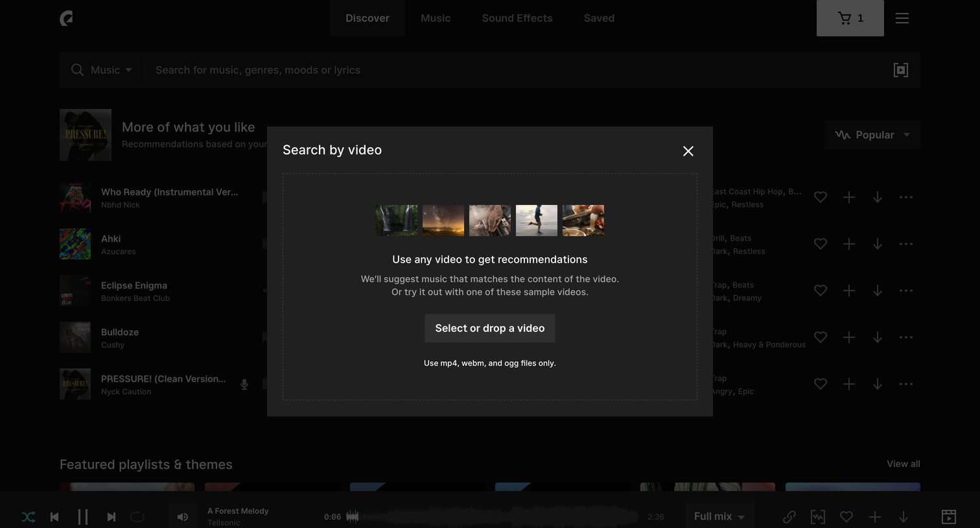Go to the Epidemic Sound logo home
Screen dimensions: 980x528
(66, 19)
